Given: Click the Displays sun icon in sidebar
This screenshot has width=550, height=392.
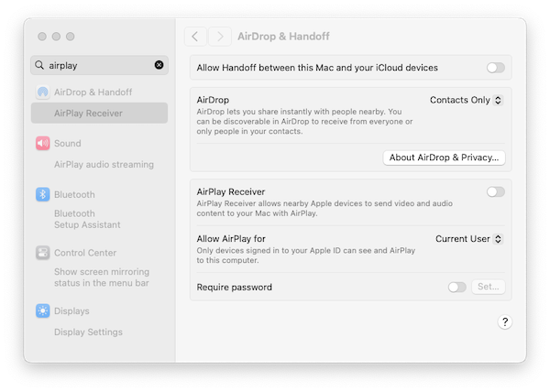Looking at the screenshot, I should coord(42,311).
